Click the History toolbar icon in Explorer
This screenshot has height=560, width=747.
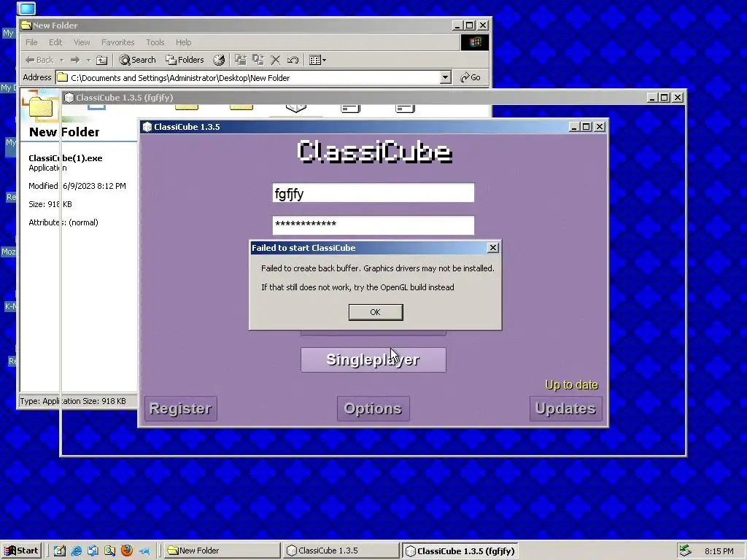(219, 60)
